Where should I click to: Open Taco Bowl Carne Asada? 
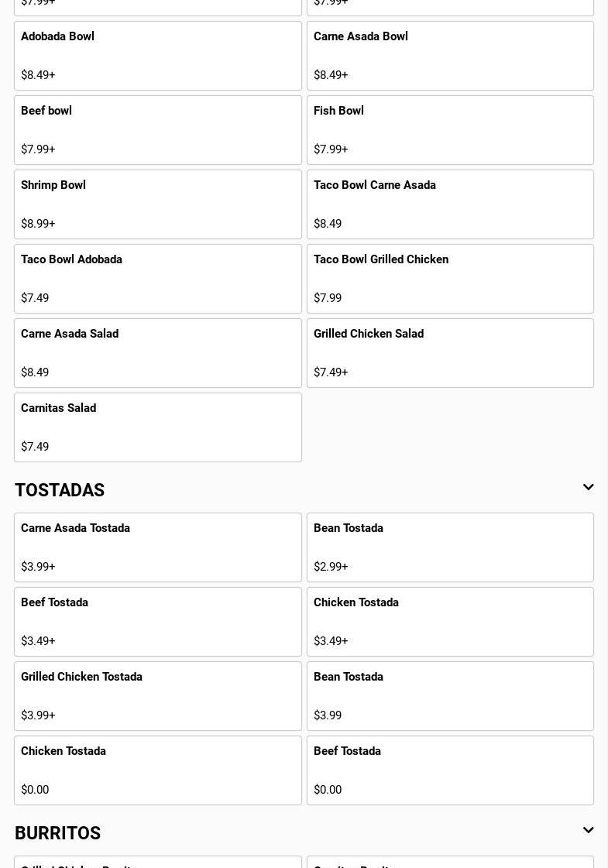point(450,204)
